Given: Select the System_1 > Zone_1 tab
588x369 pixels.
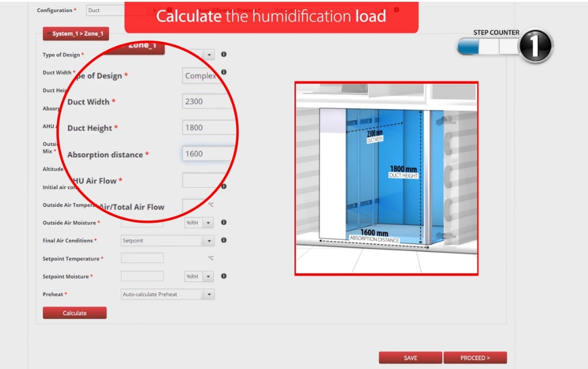Looking at the screenshot, I should coord(76,34).
